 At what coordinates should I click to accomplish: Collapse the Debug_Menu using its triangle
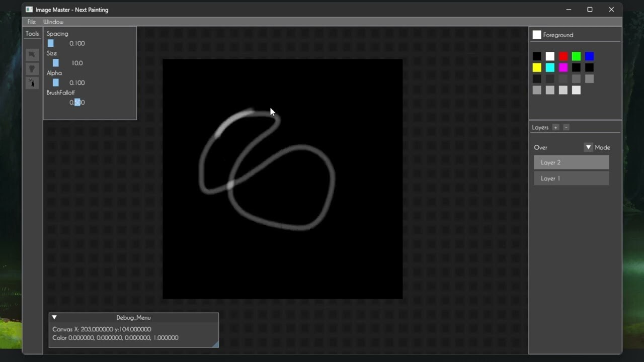(54, 317)
